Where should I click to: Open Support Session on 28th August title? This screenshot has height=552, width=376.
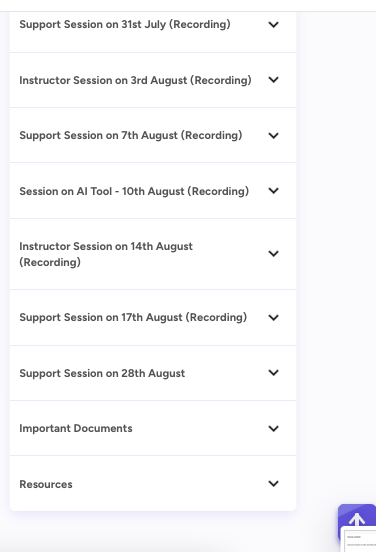(x=102, y=373)
